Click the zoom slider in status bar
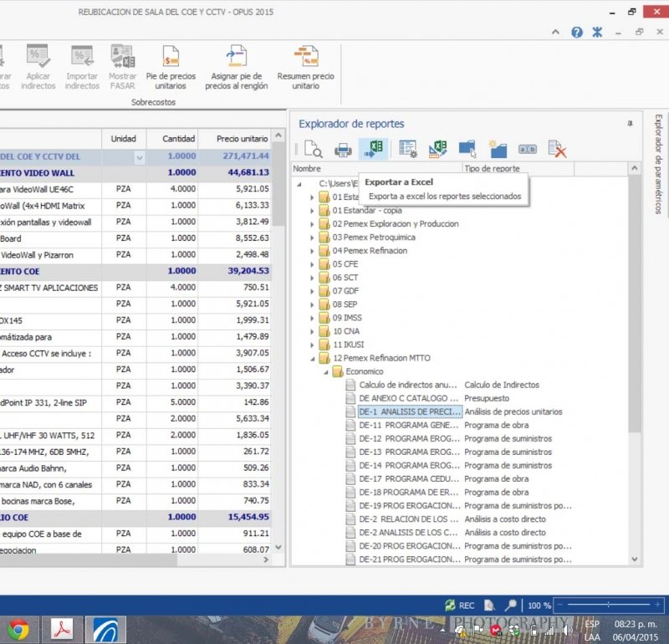This screenshot has width=669, height=644. click(x=608, y=605)
